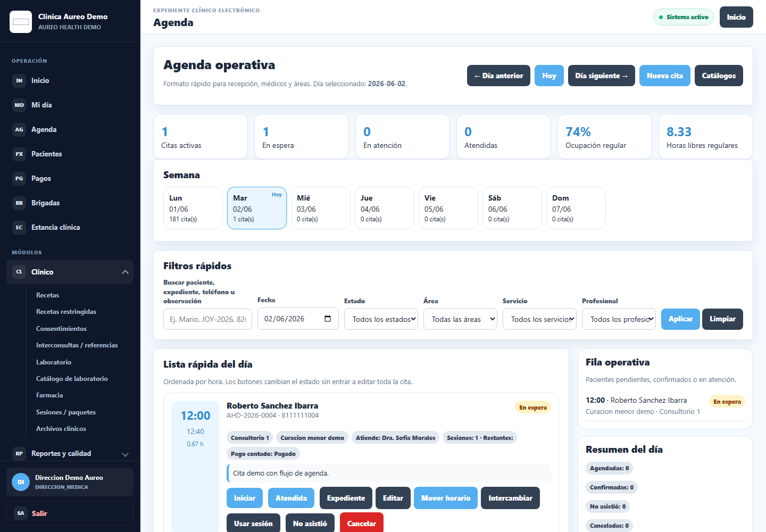Mark appointment as Atendida
Viewport: 766px width, 532px height.
(291, 498)
